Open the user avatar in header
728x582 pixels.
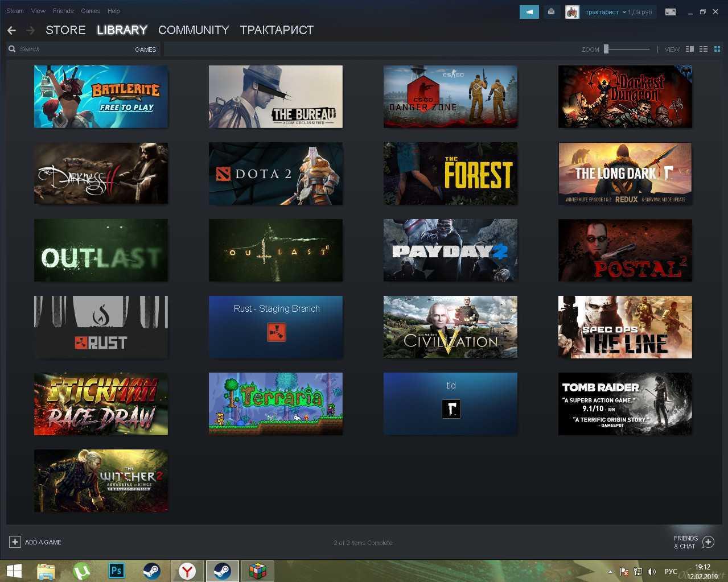pos(572,11)
